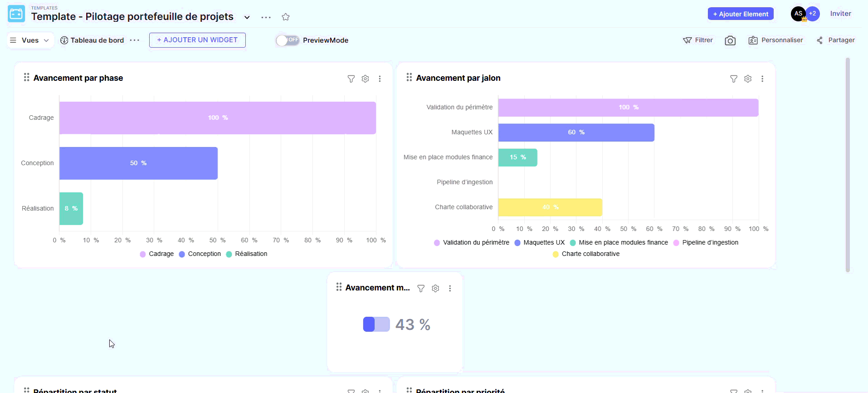Grab drag handle of Avancement par jalon

(409, 78)
